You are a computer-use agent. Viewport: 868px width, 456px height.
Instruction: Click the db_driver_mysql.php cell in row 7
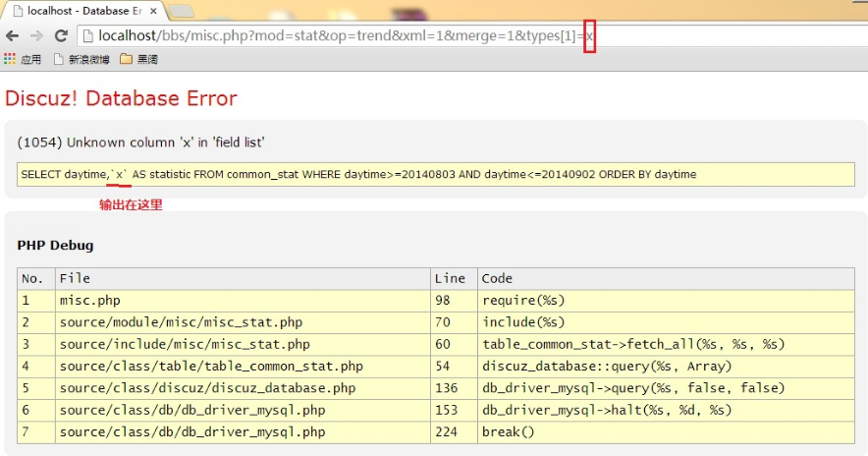243,432
